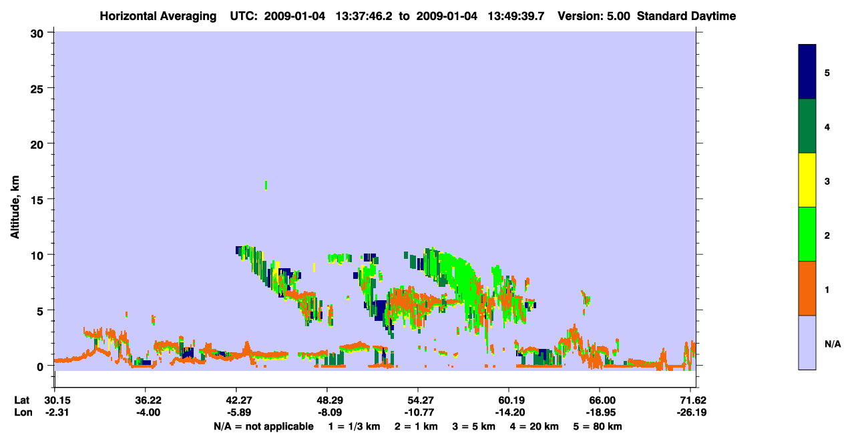Click 'Standard Daytime' in the title
The width and height of the screenshot is (868, 445).
pyautogui.click(x=686, y=16)
